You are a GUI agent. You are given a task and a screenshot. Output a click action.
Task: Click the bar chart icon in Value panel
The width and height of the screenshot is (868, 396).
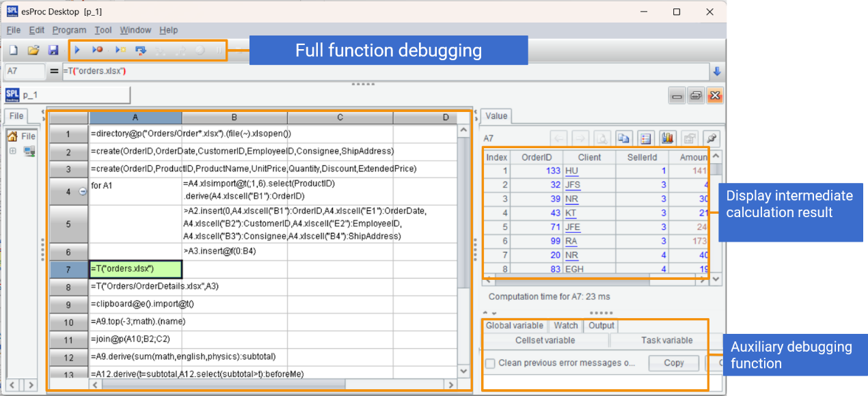tap(667, 138)
